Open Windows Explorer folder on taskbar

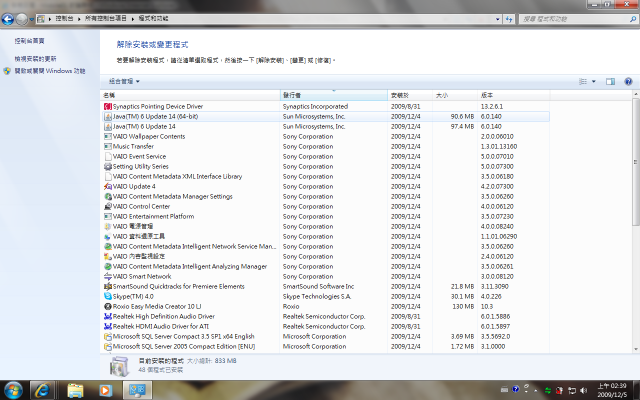(75, 391)
